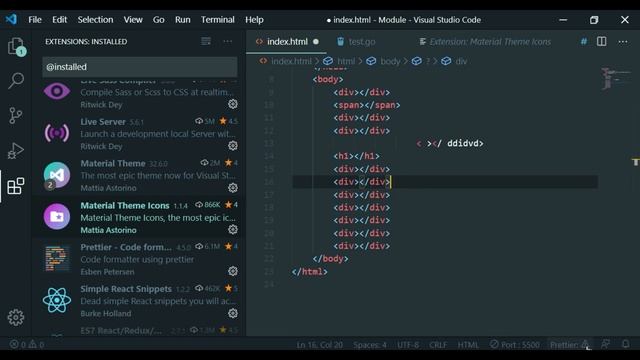This screenshot has height=360, width=640.
Task: Open the Source Control view
Action: [16, 116]
